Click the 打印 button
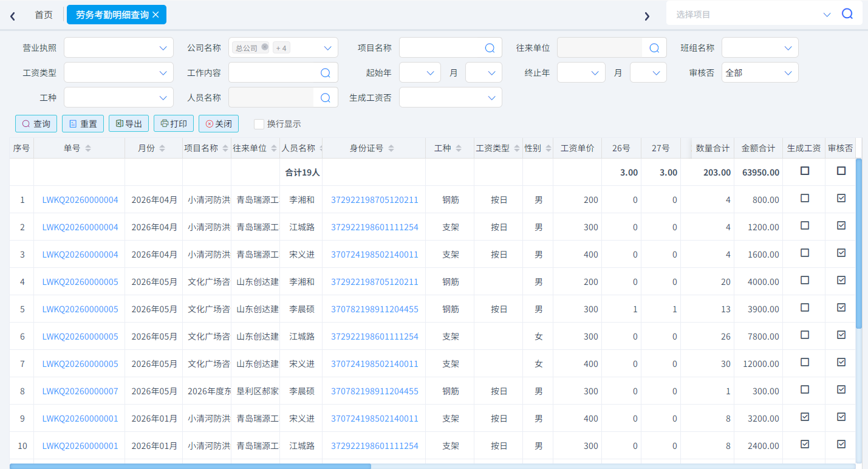 (174, 124)
